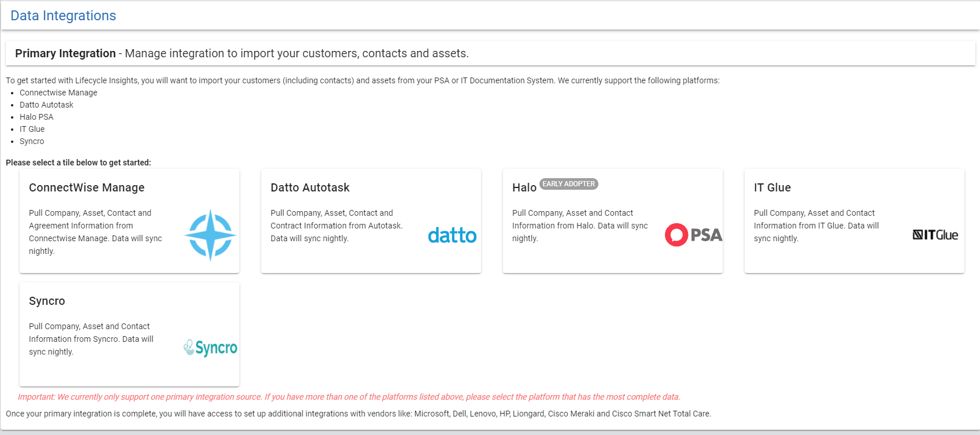This screenshot has width=980, height=435.
Task: Click 'Please select a tile below' prompt
Action: [x=79, y=163]
